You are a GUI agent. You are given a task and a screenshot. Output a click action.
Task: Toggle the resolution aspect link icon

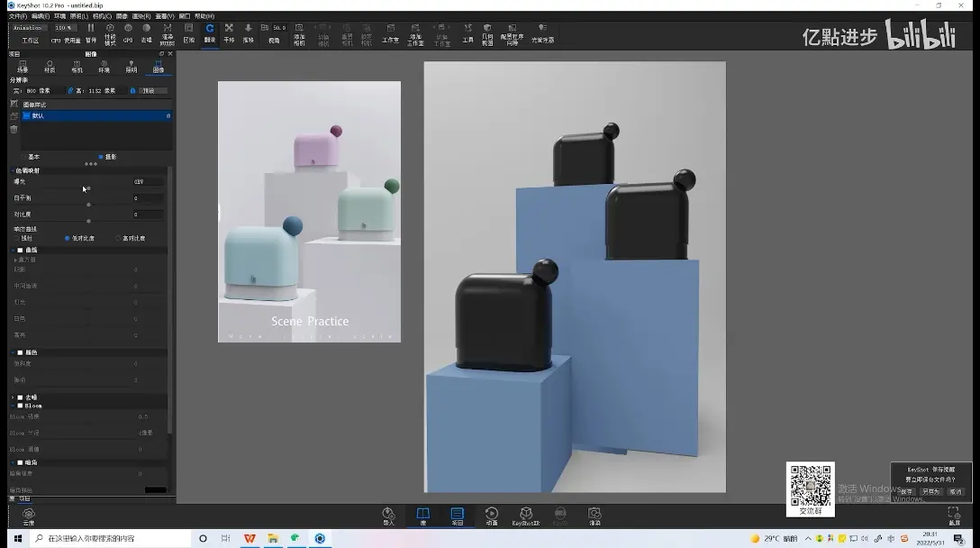point(70,91)
